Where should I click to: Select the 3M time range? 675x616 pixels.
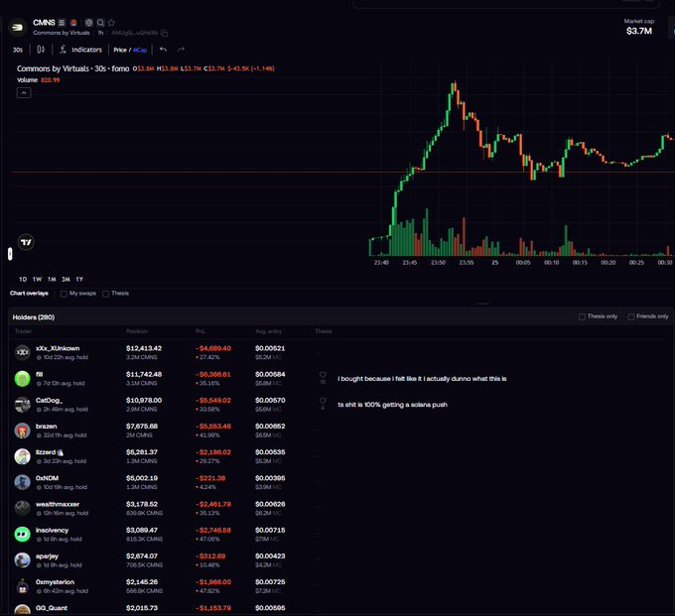point(66,279)
